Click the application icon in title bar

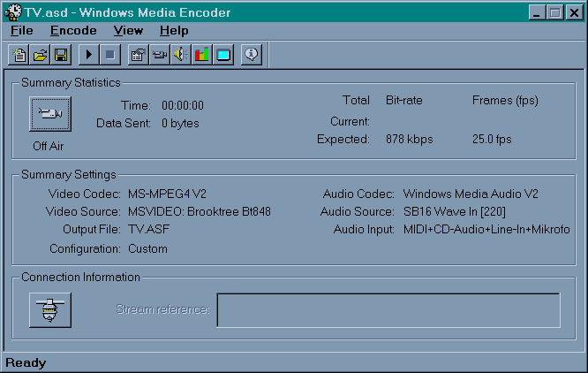[13, 12]
